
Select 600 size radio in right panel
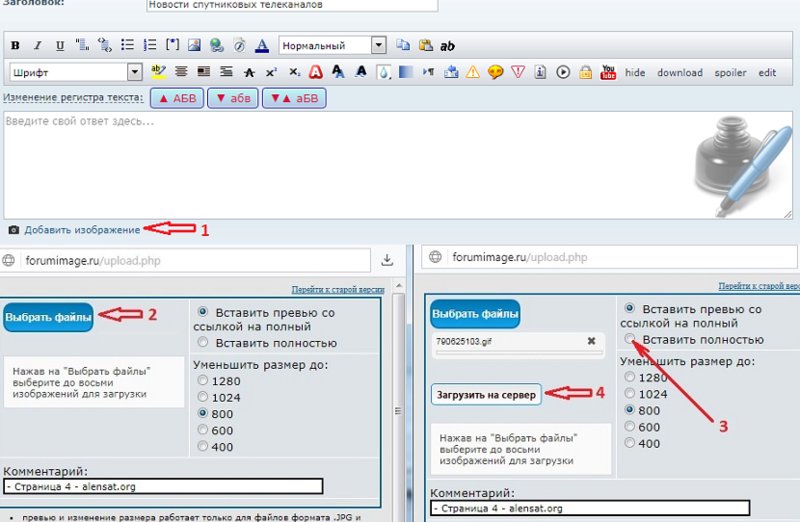coord(630,427)
